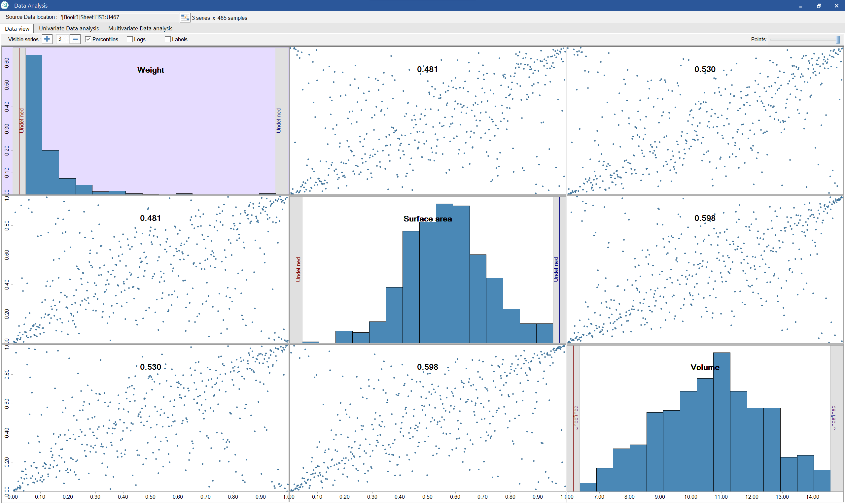The height and width of the screenshot is (504, 845).
Task: Remove a visible series with the minus icon
Action: point(75,39)
